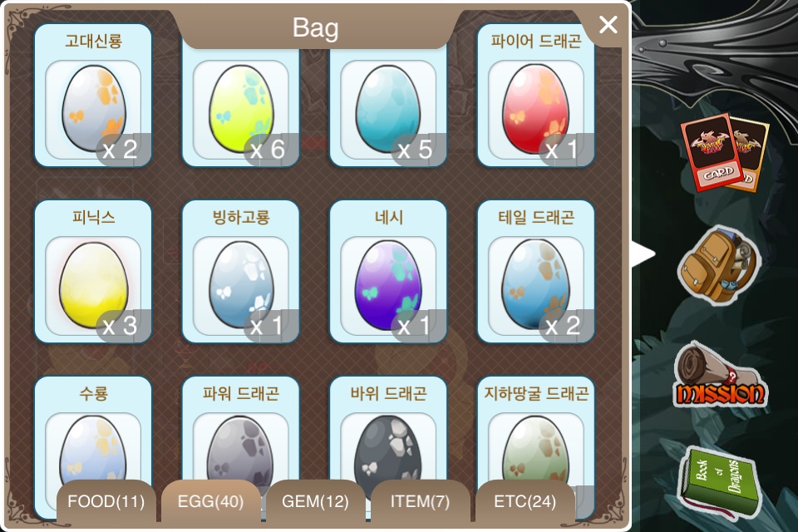The width and height of the screenshot is (798, 532).
Task: Open the backpack bag icon
Action: pyautogui.click(x=720, y=266)
